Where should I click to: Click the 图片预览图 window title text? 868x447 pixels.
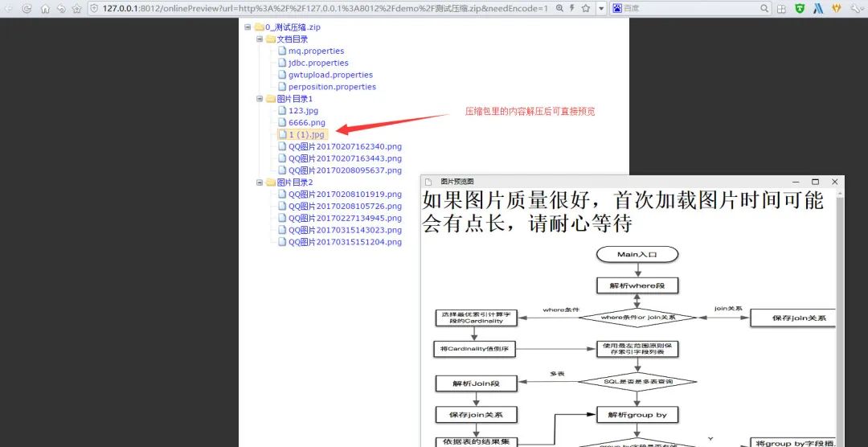click(457, 182)
